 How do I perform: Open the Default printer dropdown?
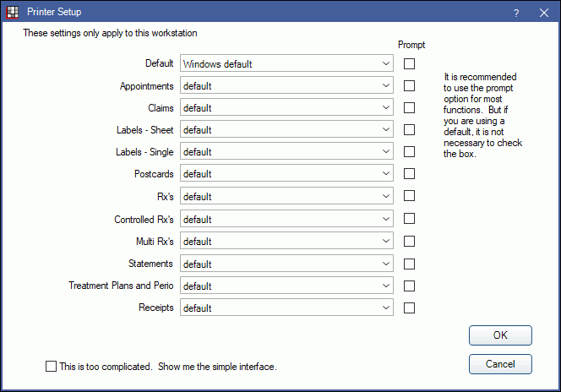click(x=286, y=63)
